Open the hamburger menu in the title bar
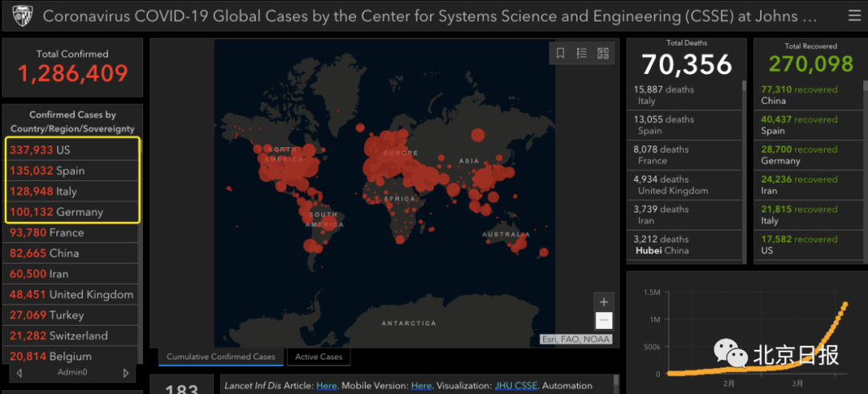Viewport: 868px width, 394px height. [854, 16]
